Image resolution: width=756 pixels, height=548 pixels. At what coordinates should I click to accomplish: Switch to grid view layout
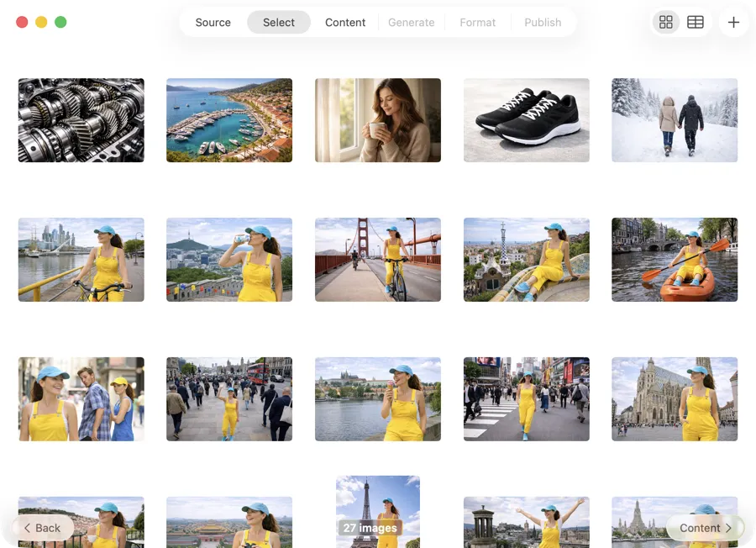(x=665, y=22)
